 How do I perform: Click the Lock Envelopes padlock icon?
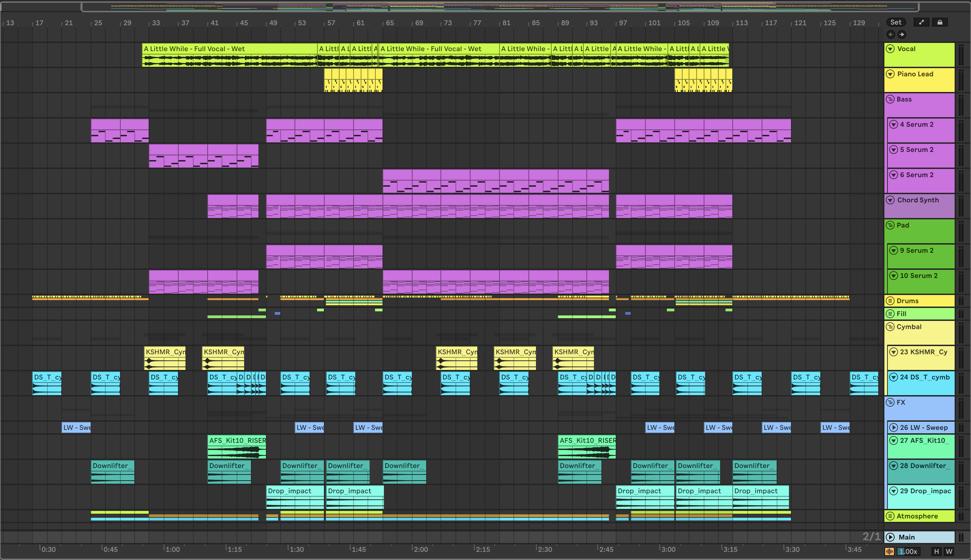pyautogui.click(x=939, y=22)
